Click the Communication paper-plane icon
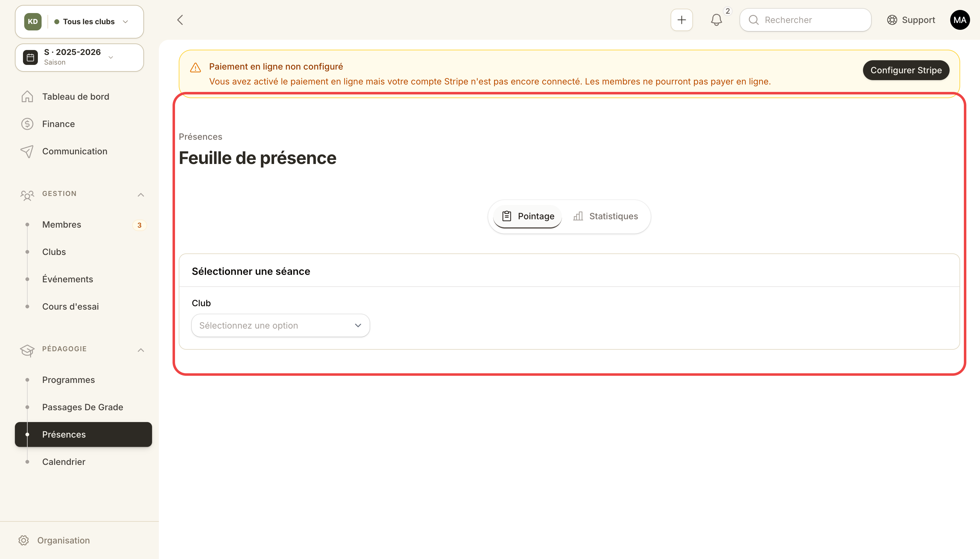The image size is (980, 559). [27, 151]
